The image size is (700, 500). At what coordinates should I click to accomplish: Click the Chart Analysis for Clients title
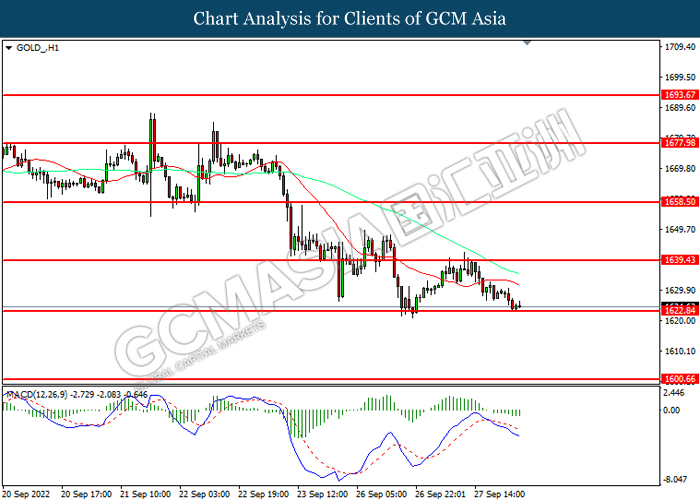pos(350,19)
